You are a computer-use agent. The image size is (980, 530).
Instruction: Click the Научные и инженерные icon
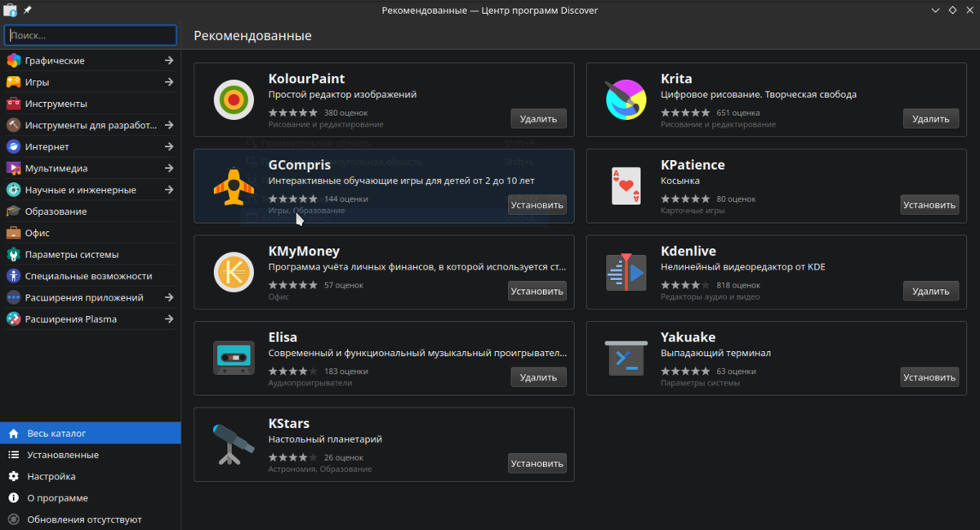[x=13, y=189]
